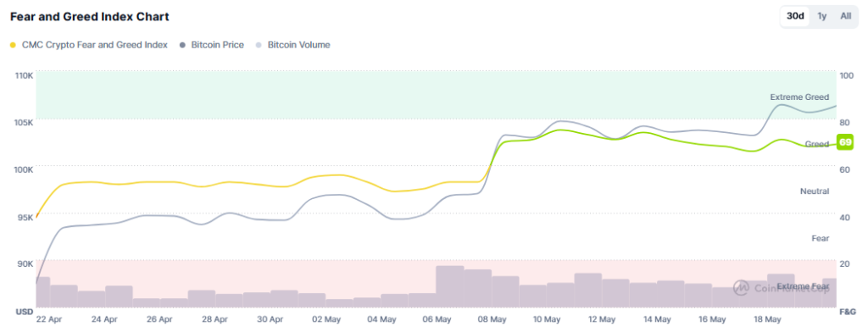Click the 14 May date label
The height and width of the screenshot is (332, 868).
[x=657, y=320]
